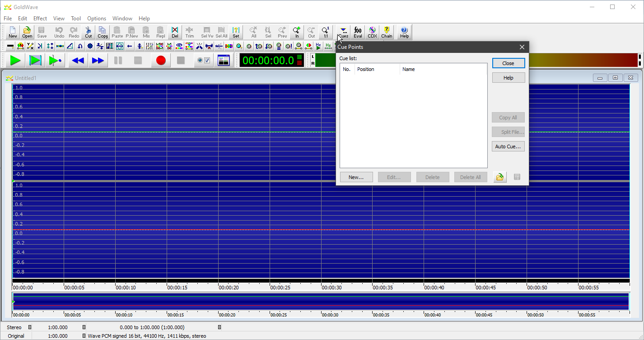This screenshot has height=340, width=644.
Task: Click the blue fast forward button
Action: pos(98,60)
